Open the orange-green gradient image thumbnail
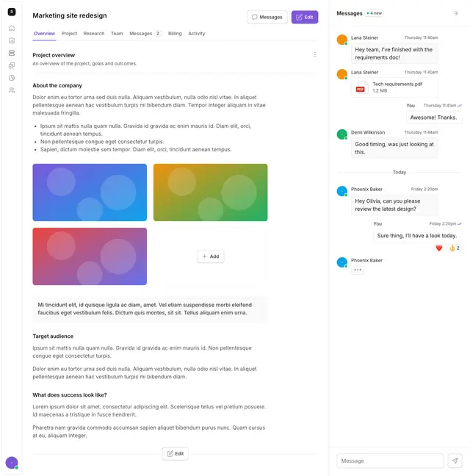Screen dimensions: 470x476 click(211, 192)
